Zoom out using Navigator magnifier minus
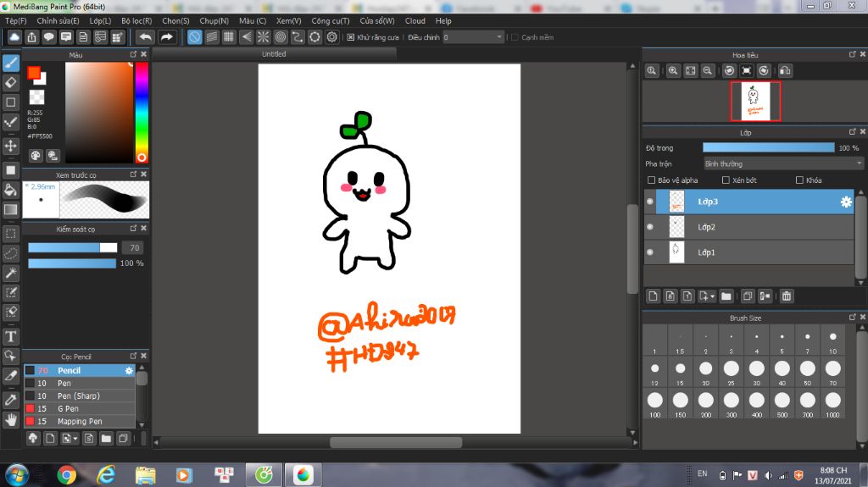Viewport: 868px width, 487px height. (708, 71)
